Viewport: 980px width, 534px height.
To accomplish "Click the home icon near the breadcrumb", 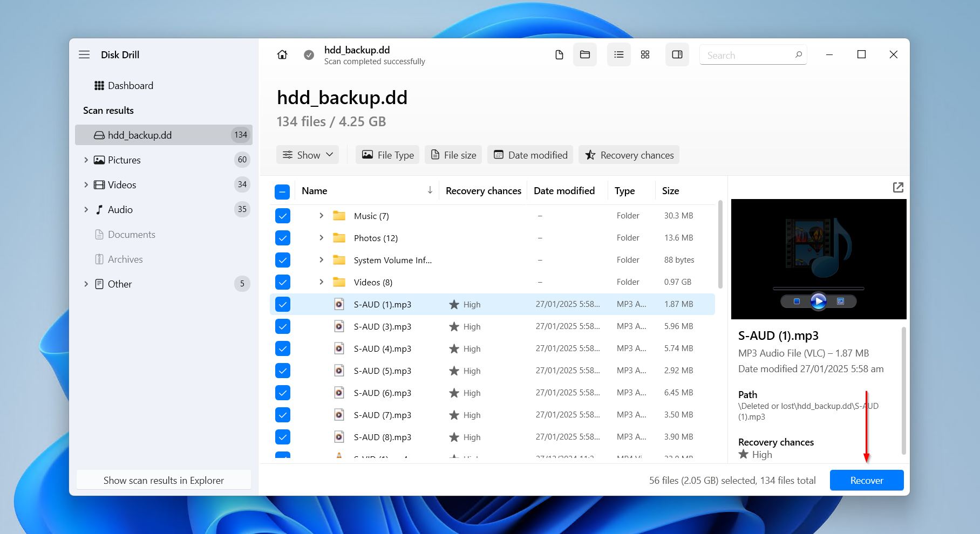I will point(282,54).
